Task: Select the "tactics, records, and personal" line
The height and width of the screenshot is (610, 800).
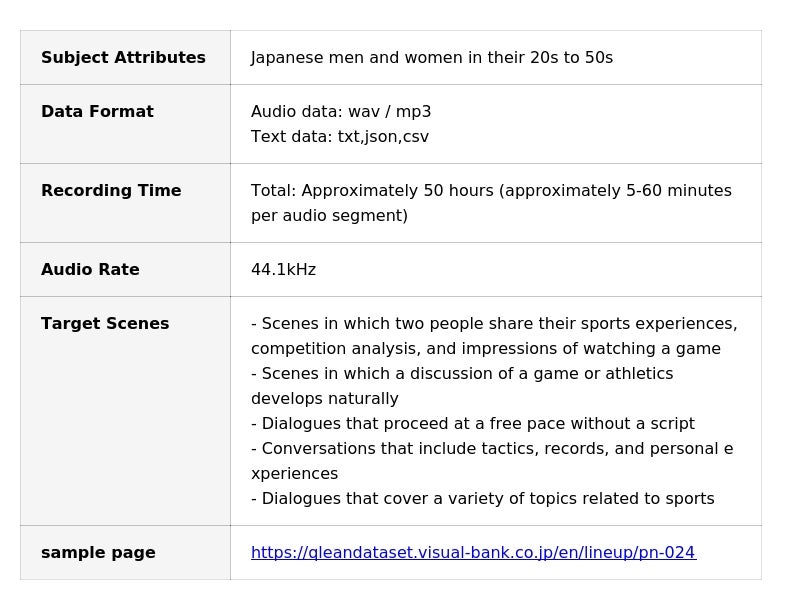Action: click(492, 449)
